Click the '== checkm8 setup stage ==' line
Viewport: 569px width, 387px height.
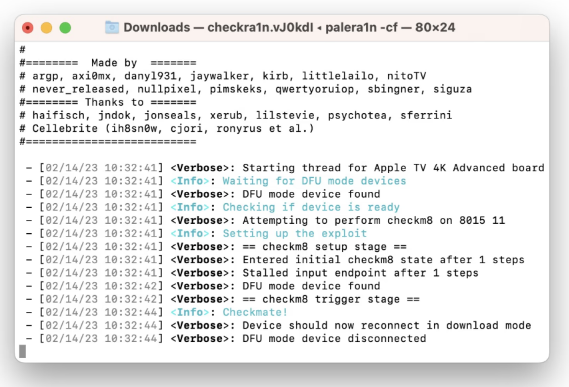324,247
